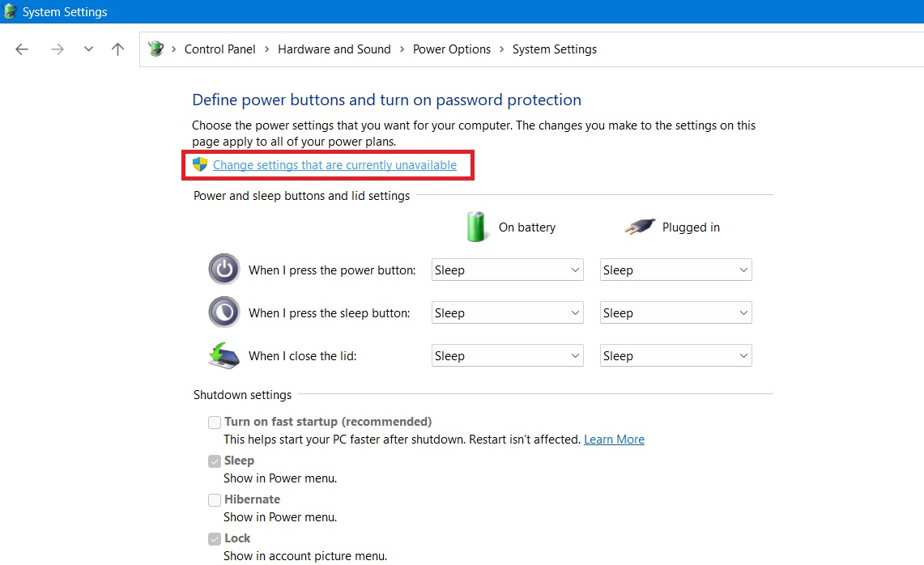Screen dimensions: 924x565
Task: Open the Learn More link
Action: (614, 439)
